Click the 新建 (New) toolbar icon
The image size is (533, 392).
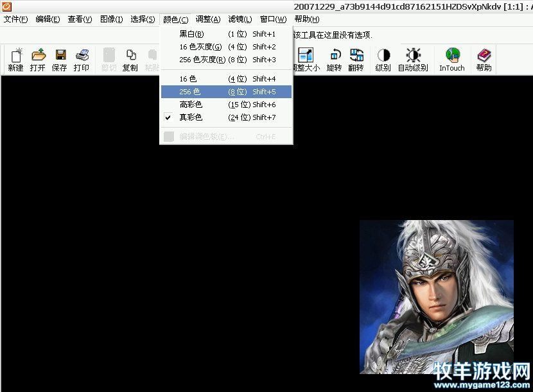coord(15,60)
